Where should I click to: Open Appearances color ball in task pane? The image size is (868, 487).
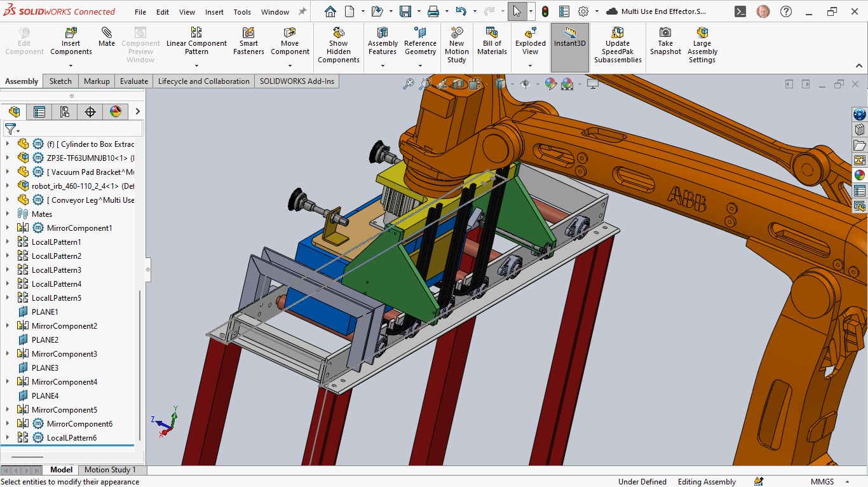859,175
